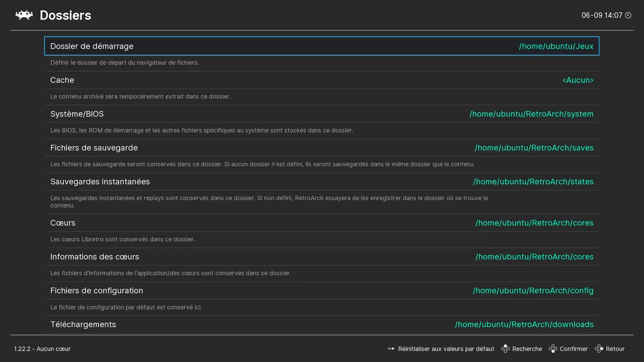Screen dimensions: 644x362
Task: Edit the /home/ubuntu/RetroArch/saves path value
Action: coord(534,148)
